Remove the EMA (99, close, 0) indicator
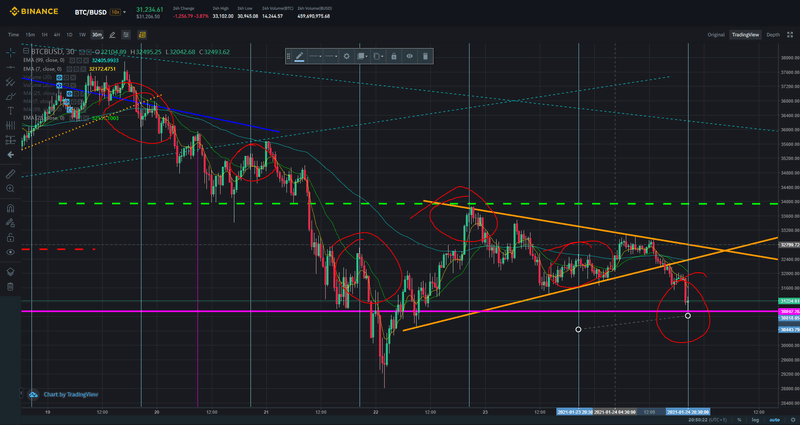The height and width of the screenshot is (425, 800). click(85, 60)
